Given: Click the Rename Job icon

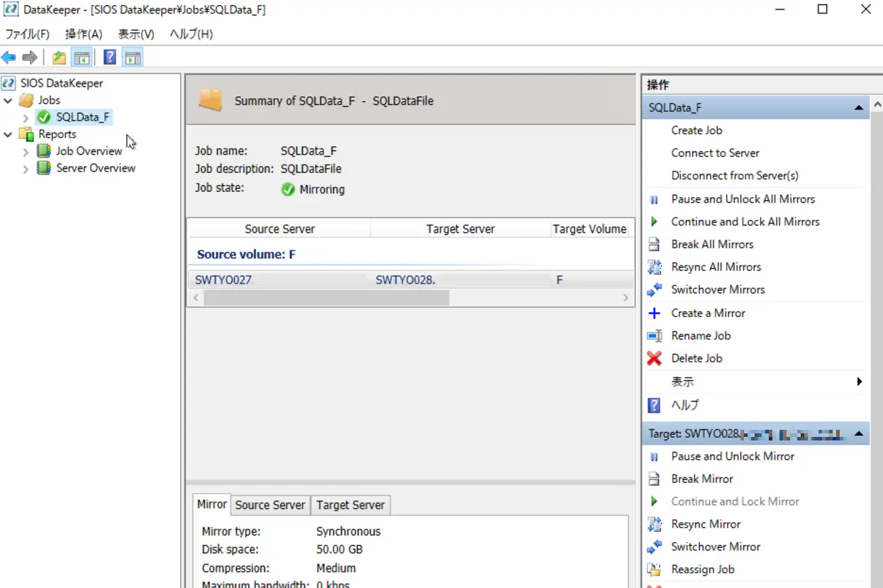Looking at the screenshot, I should coord(655,335).
